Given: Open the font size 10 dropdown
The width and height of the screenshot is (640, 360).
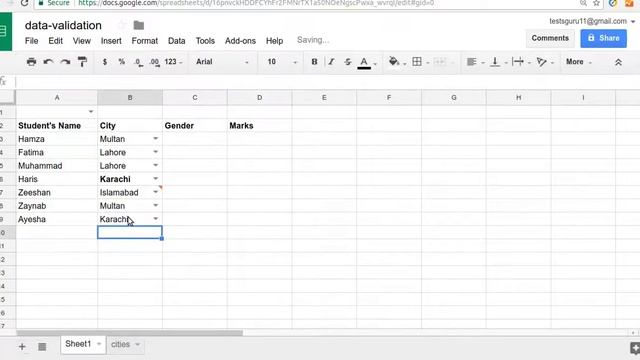Looking at the screenshot, I should click(x=282, y=62).
